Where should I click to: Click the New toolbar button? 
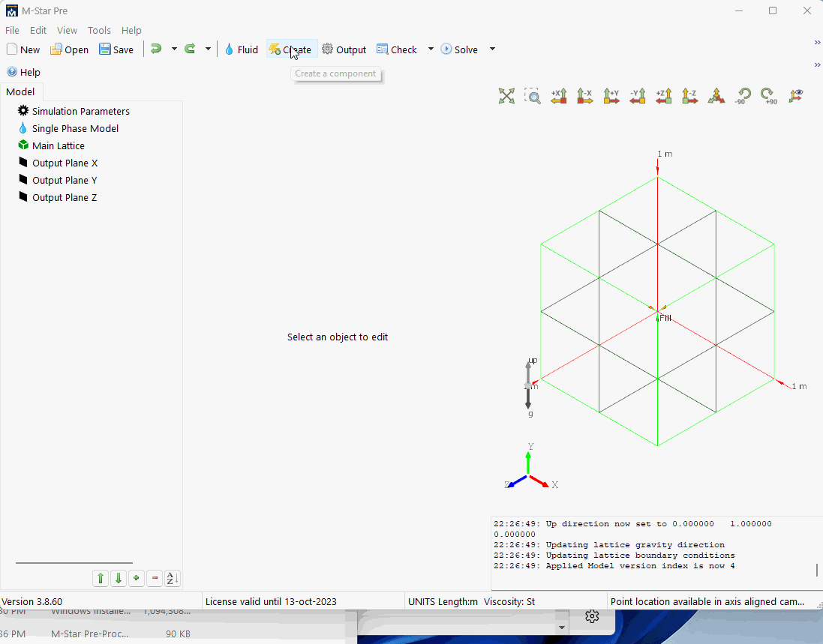(23, 49)
